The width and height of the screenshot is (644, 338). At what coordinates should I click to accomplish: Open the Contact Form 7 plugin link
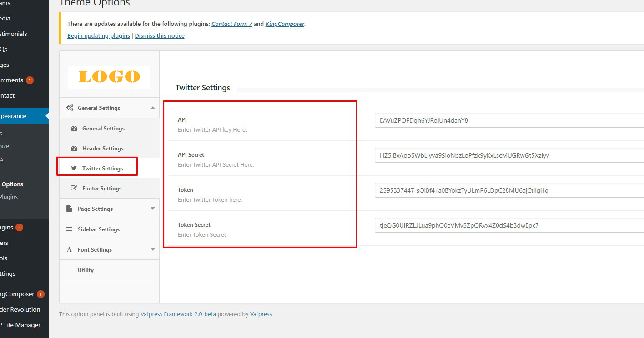coord(232,24)
